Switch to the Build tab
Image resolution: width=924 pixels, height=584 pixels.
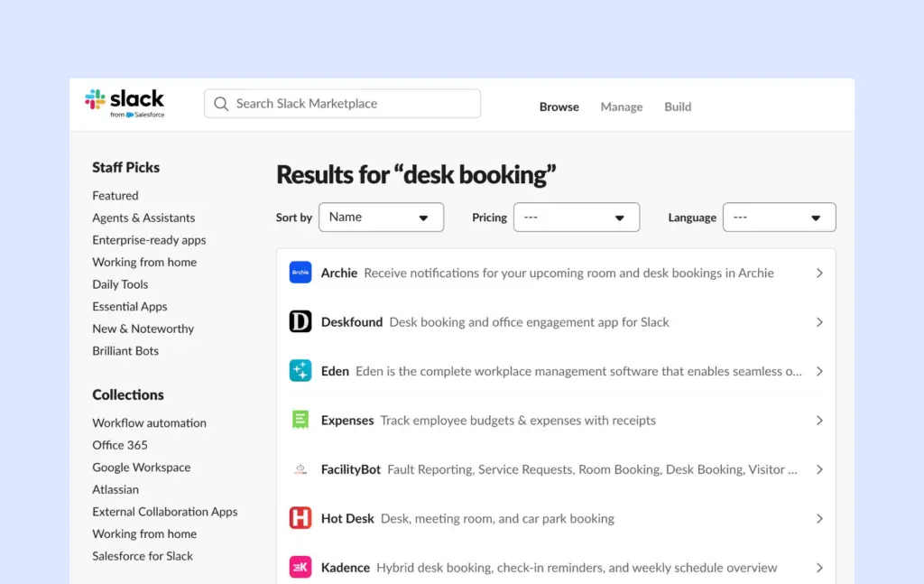click(x=678, y=107)
